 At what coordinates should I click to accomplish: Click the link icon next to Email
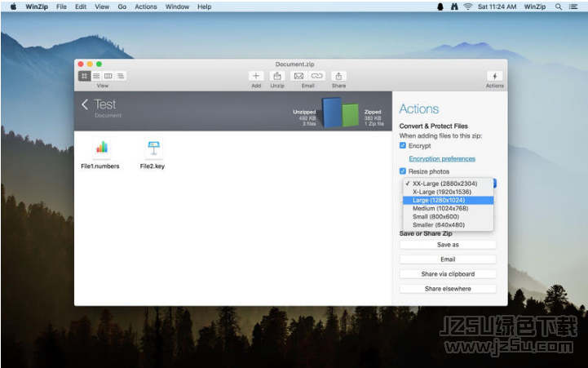[316, 76]
